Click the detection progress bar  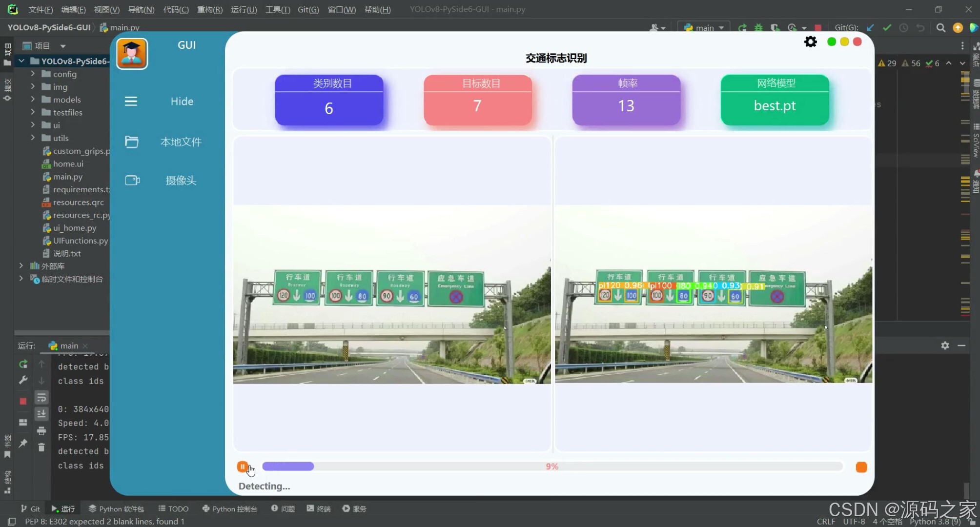pos(551,466)
